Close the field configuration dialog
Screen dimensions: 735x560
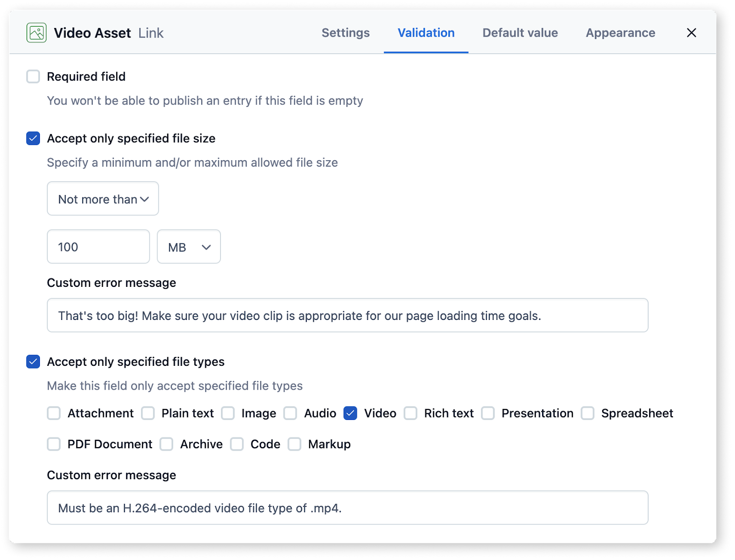pos(691,33)
